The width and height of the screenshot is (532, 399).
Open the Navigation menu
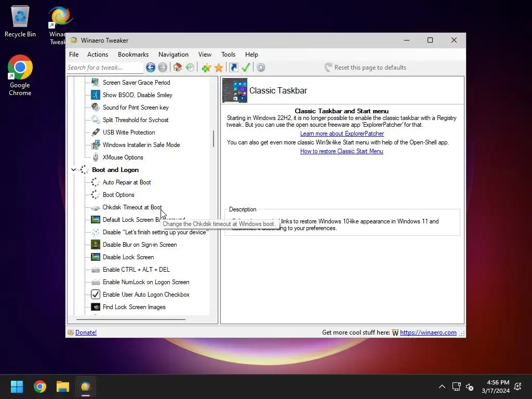(x=174, y=54)
